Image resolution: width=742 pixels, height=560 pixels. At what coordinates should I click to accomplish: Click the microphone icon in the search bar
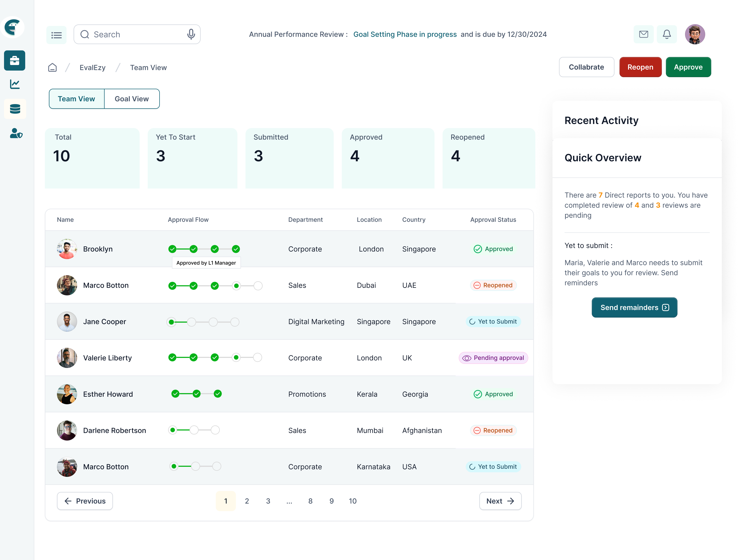[191, 34]
